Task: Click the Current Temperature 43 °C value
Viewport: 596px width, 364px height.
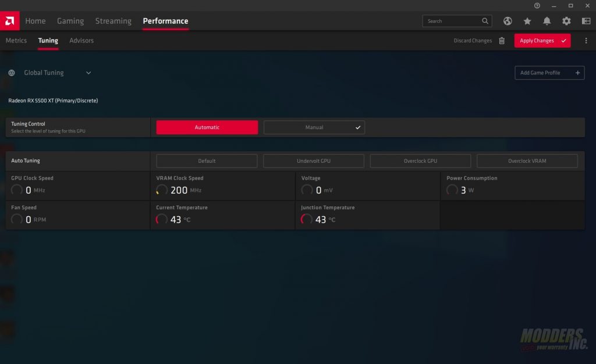Action: (180, 219)
